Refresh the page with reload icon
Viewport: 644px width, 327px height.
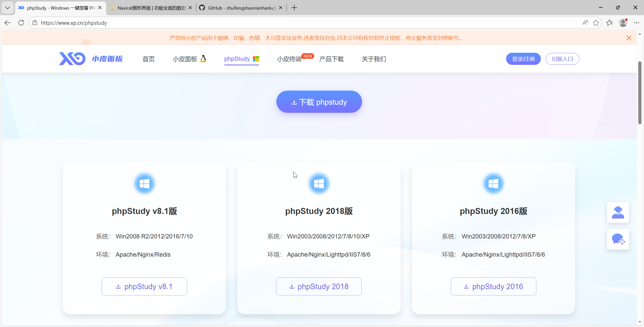pos(21,23)
